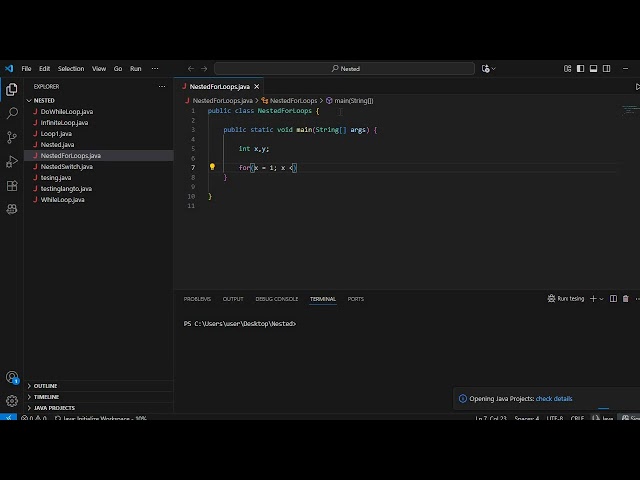Viewport: 640px width, 480px height.
Task: Click NestedForLoops class in breadcrumb
Action: point(289,100)
